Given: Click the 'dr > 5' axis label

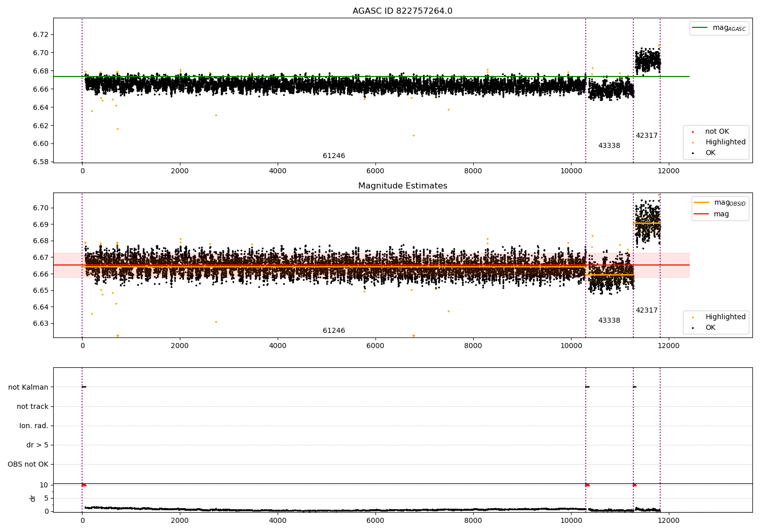Looking at the screenshot, I should (37, 445).
